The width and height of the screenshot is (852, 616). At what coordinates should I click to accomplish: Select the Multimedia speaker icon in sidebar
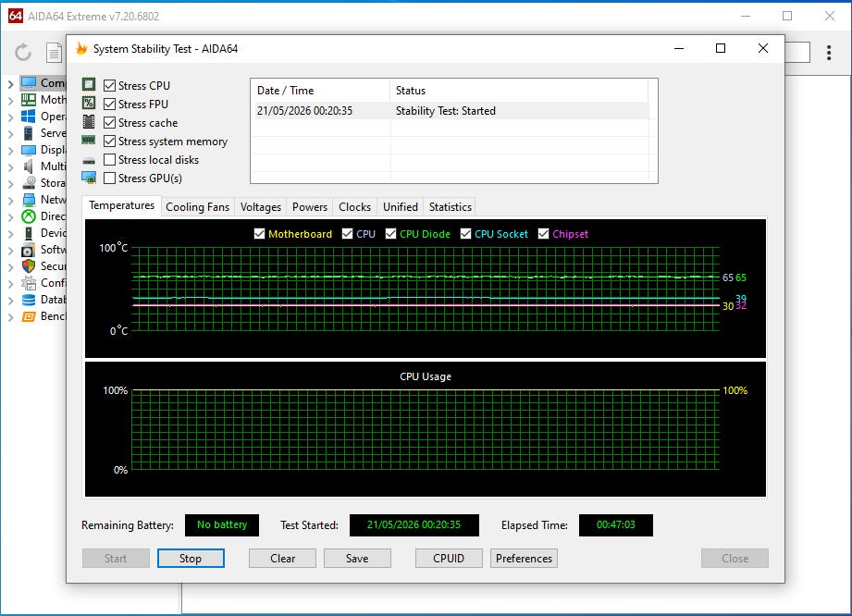click(29, 166)
